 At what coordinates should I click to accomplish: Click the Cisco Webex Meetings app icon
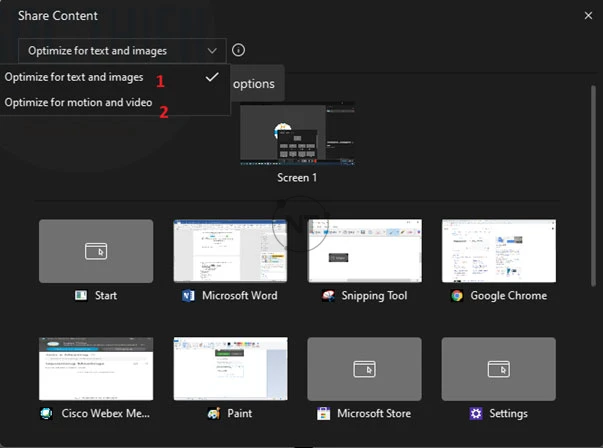pyautogui.click(x=46, y=413)
